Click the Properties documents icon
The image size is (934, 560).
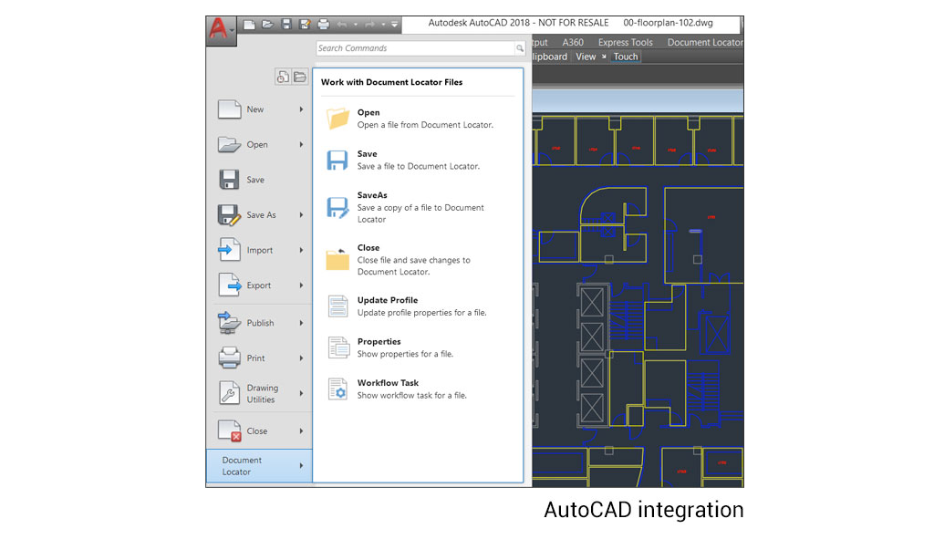pyautogui.click(x=338, y=347)
